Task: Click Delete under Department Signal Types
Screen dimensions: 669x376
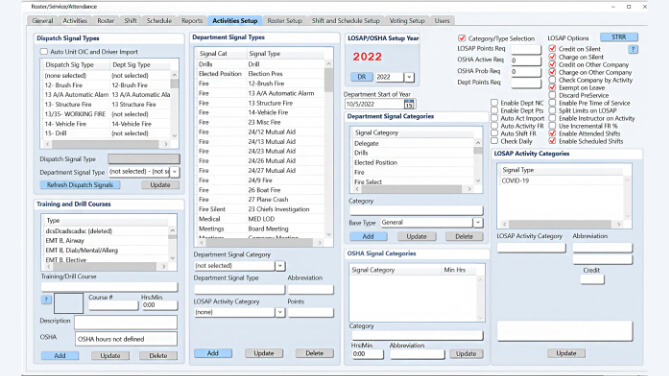Action: coord(314,353)
